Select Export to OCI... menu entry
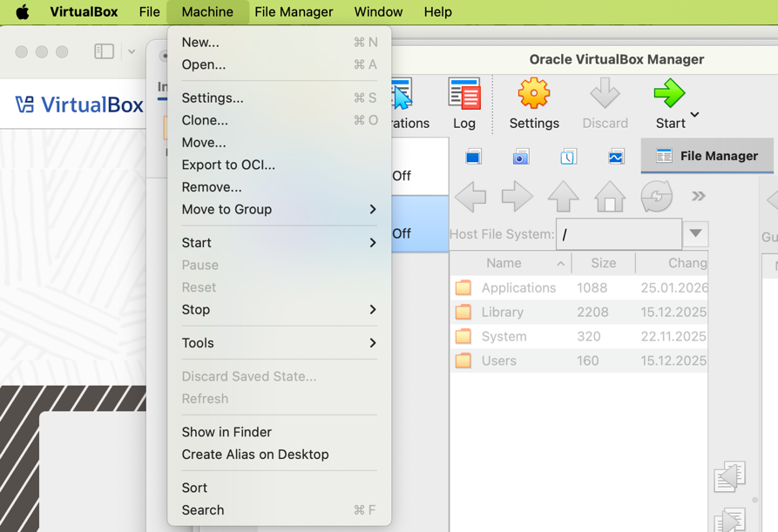Image resolution: width=778 pixels, height=532 pixels. (x=228, y=165)
